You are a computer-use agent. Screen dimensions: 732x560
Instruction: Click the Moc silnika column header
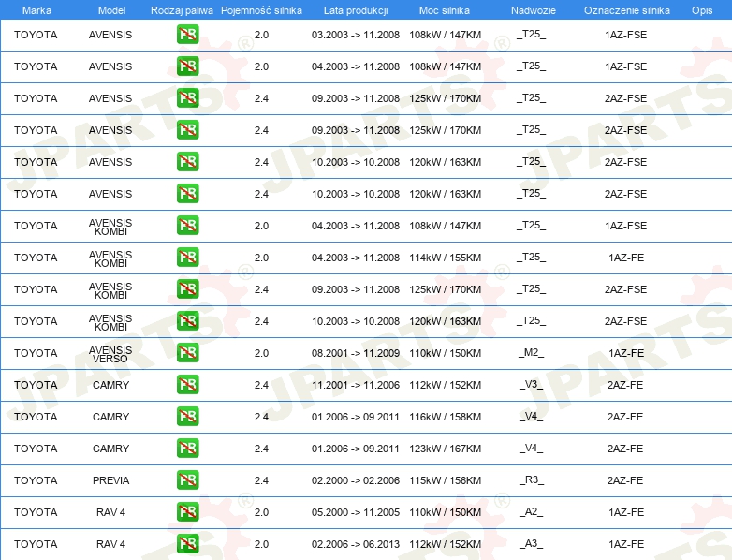[445, 10]
